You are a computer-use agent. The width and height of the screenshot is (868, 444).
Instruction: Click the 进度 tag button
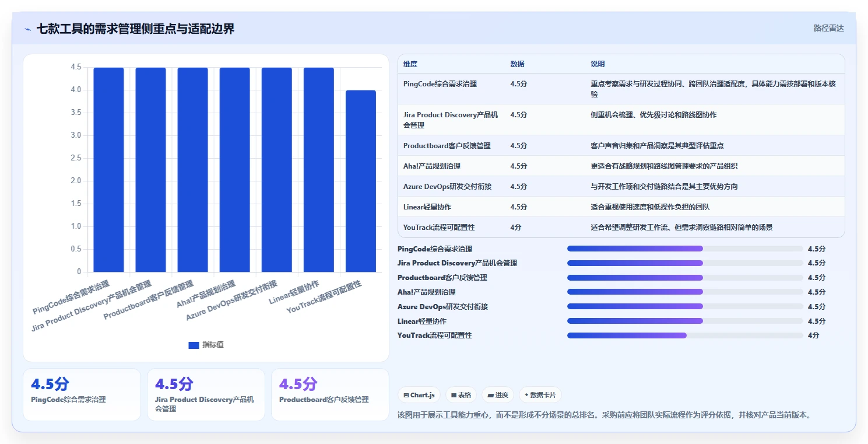(498, 395)
